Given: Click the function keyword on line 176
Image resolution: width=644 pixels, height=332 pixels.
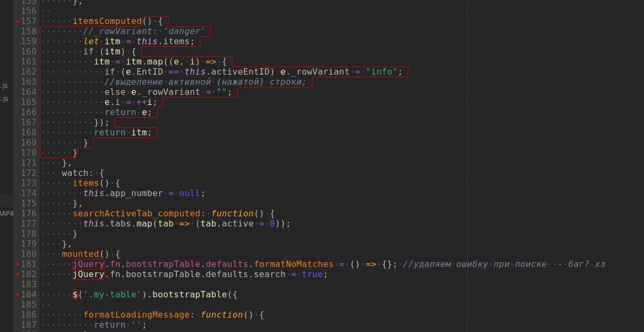Looking at the screenshot, I should tap(232, 214).
